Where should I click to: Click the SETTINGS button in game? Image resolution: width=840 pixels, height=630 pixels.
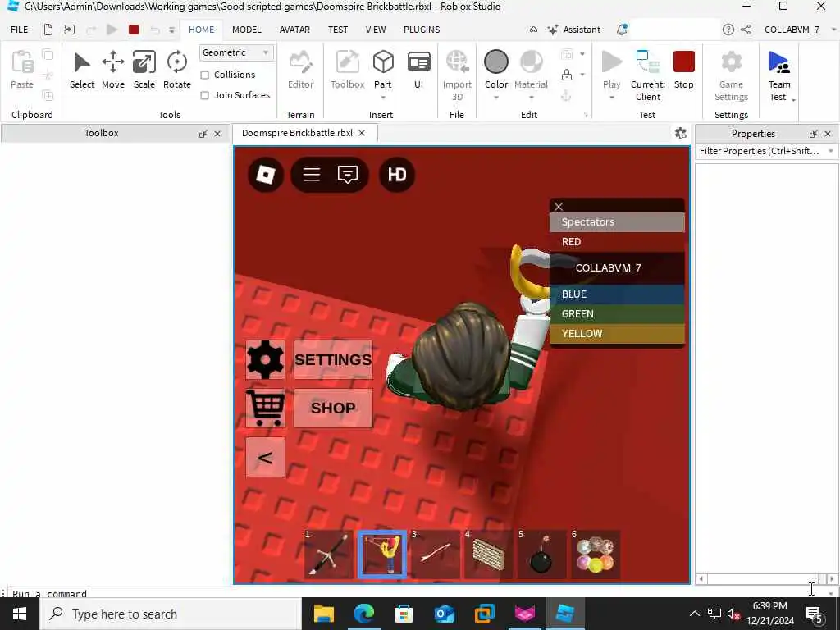(x=333, y=359)
